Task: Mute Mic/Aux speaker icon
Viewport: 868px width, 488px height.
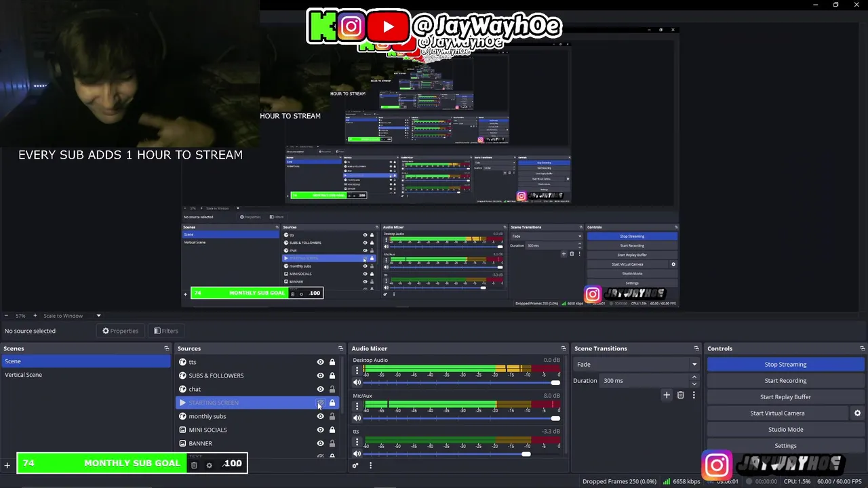Action: [x=357, y=418]
